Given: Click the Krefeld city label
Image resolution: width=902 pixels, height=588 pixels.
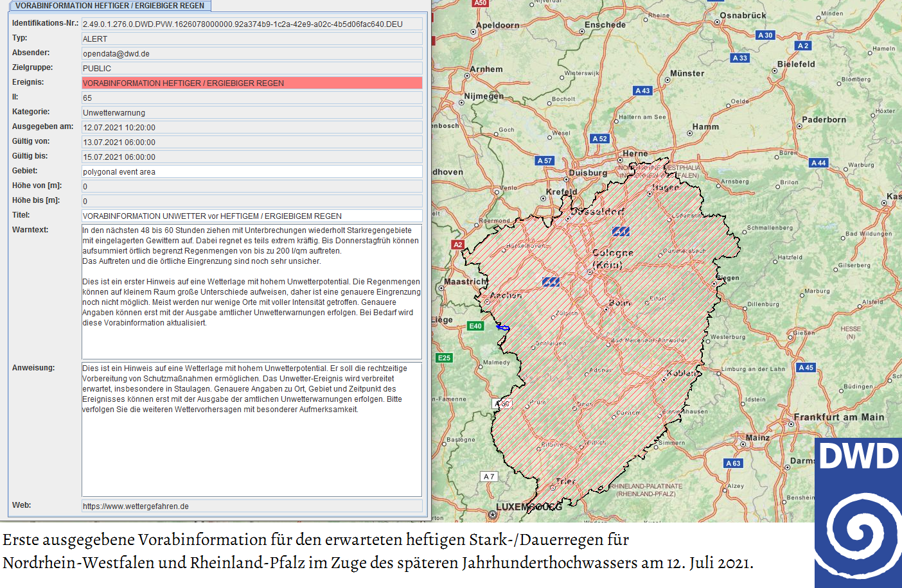Looking at the screenshot, I should (x=562, y=192).
